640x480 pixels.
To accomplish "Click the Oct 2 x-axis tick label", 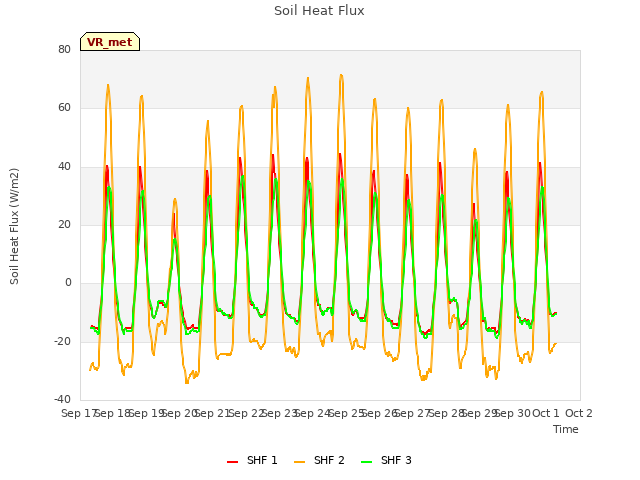I will (579, 413).
